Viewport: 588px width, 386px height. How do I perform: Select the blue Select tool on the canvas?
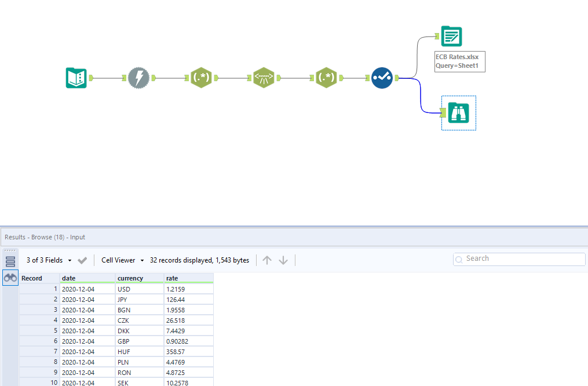(x=382, y=78)
